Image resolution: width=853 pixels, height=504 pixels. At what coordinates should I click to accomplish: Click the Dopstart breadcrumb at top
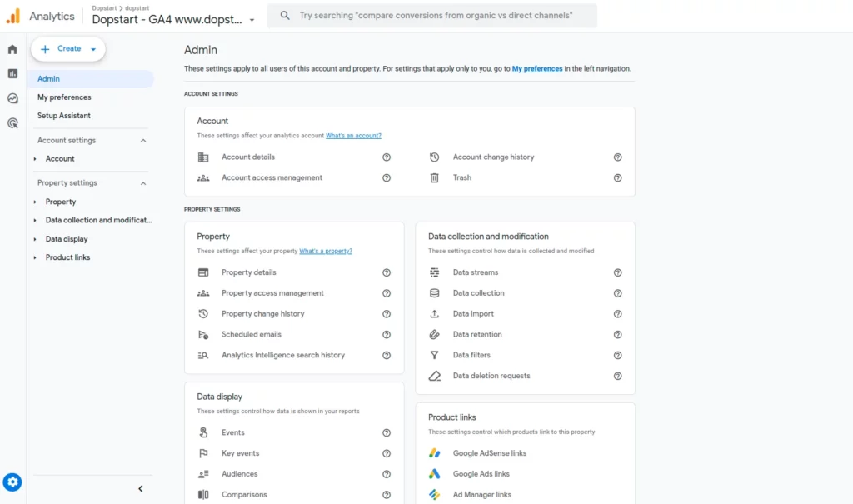coord(104,8)
